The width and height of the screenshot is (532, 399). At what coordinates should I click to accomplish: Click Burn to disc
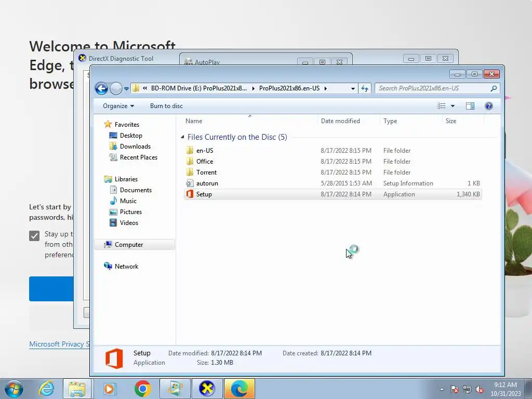point(166,106)
